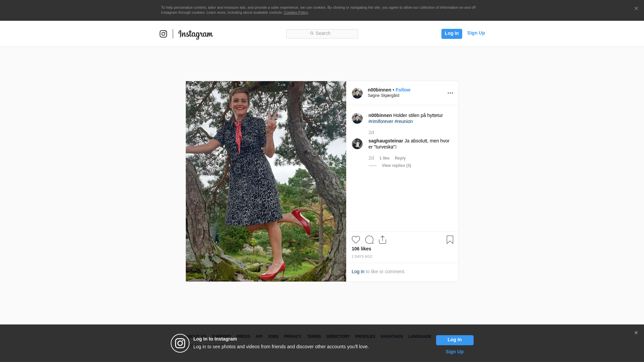Click n00binnen profile avatar in header

[x=357, y=93]
